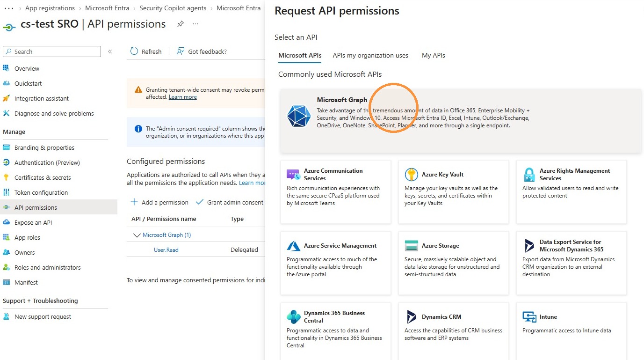Open the App roles grid icon
This screenshot has width=644, height=360.
(6, 237)
